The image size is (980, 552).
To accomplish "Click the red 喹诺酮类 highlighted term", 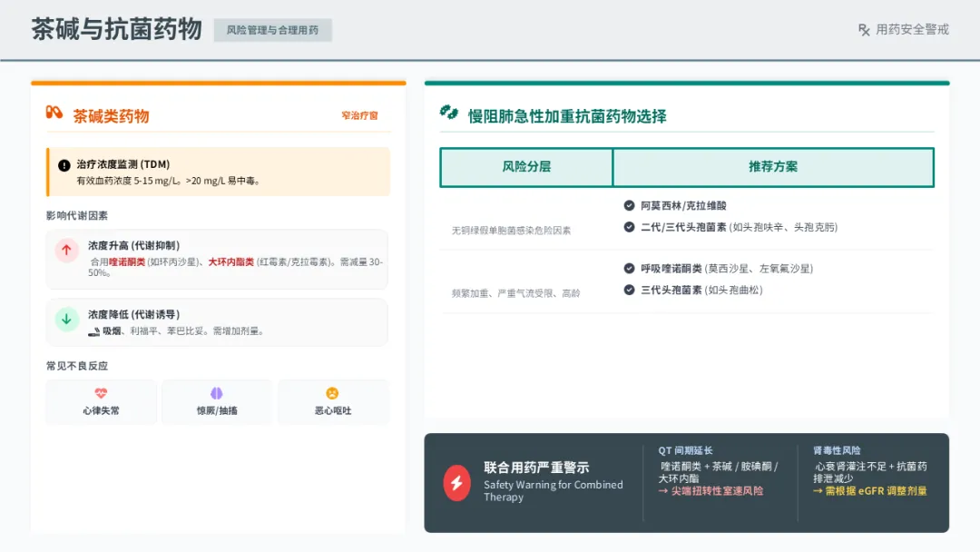I will pos(127,262).
